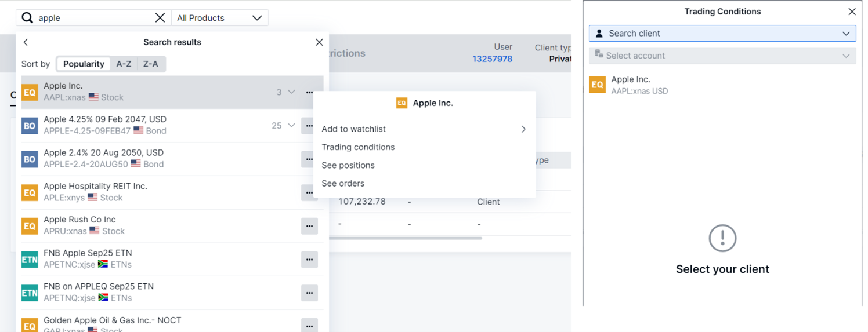Go back using the left arrow

tap(26, 42)
